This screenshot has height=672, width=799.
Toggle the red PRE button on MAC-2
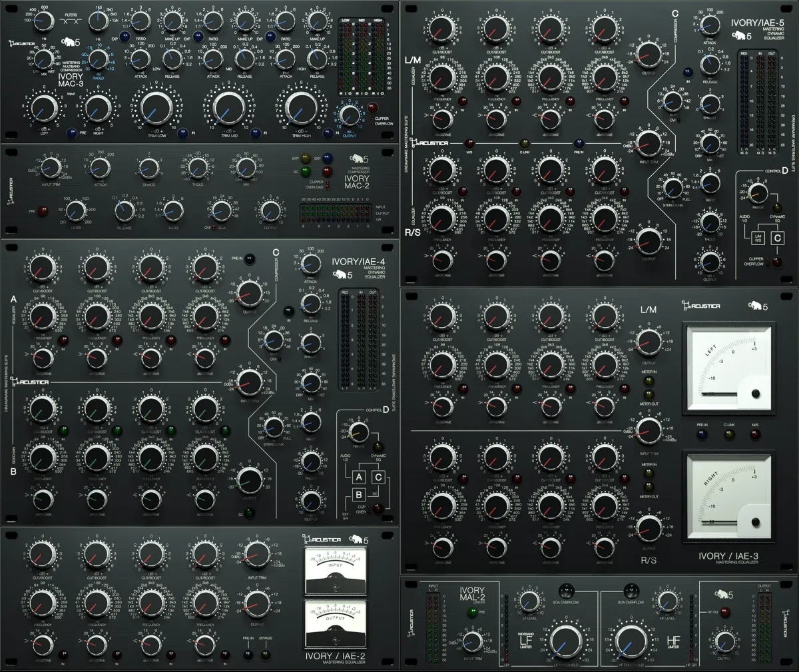[43, 211]
